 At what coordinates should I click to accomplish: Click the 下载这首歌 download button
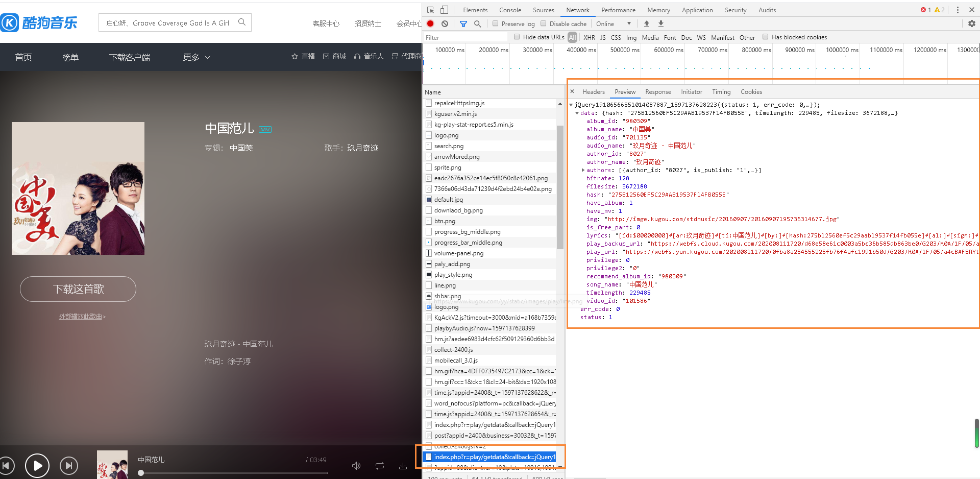point(78,289)
